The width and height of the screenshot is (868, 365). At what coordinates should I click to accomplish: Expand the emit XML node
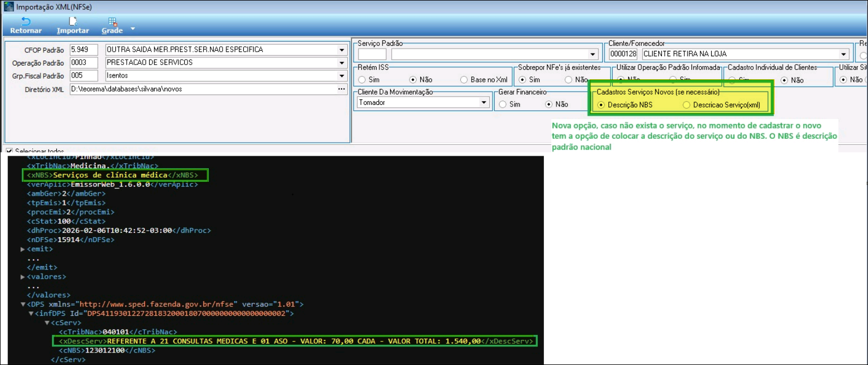pyautogui.click(x=23, y=249)
